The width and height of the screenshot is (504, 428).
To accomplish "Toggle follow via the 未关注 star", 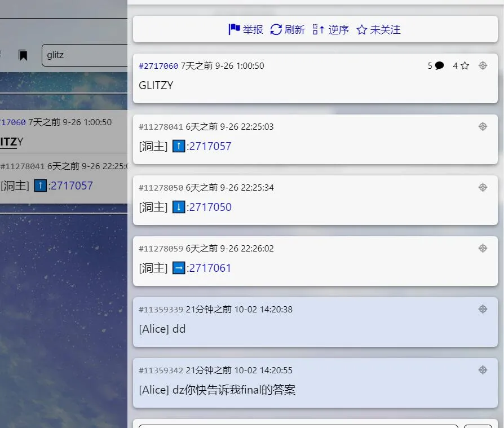I will coord(379,29).
